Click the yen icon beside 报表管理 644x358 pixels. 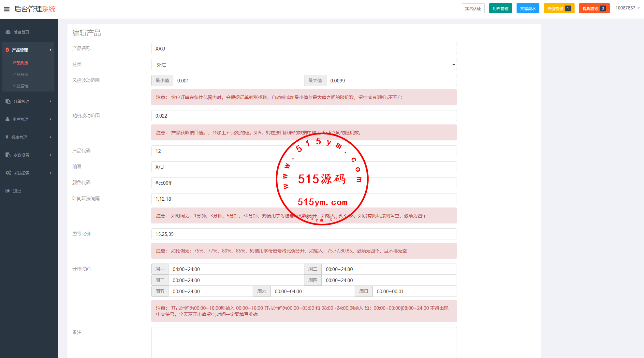pos(7,137)
